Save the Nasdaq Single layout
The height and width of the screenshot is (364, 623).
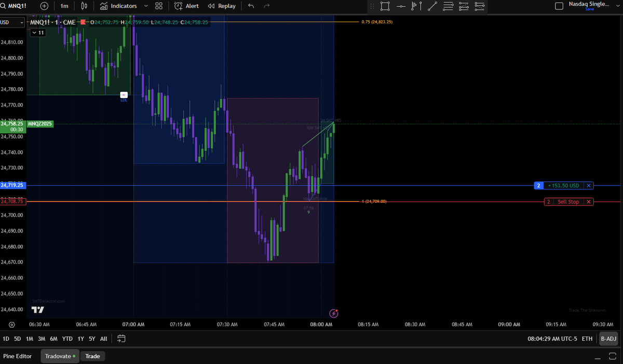tap(589, 9)
